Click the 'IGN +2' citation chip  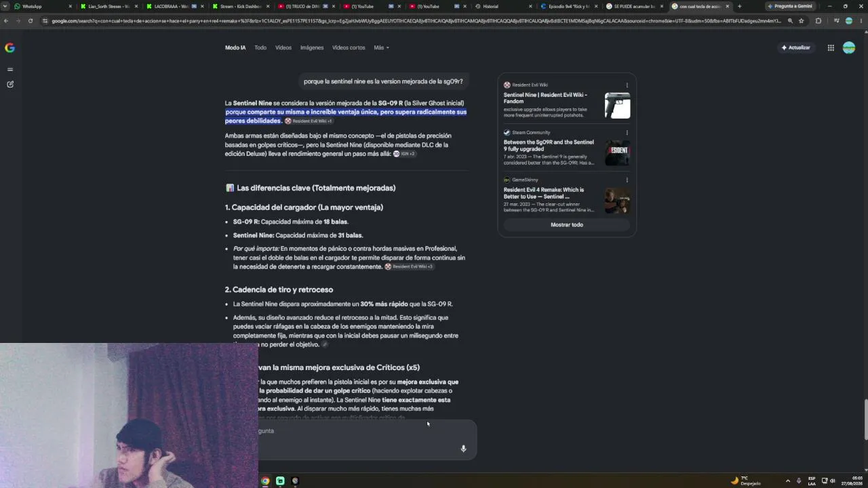404,154
